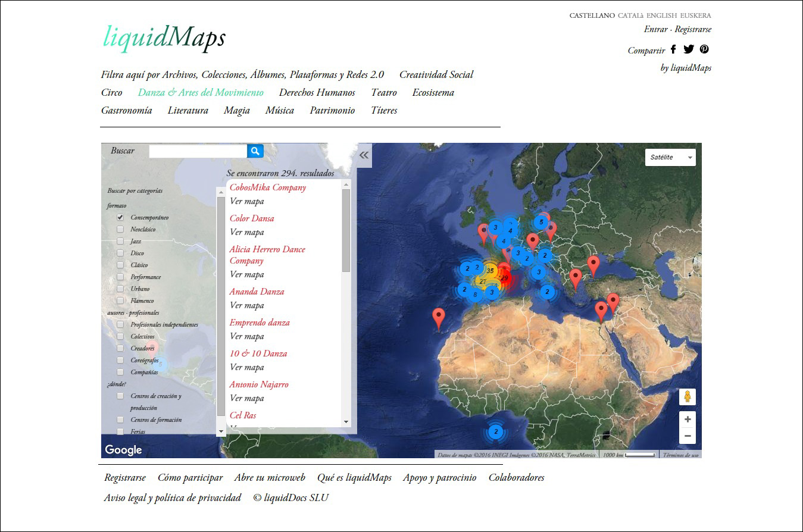The image size is (803, 532).
Task: Open the yellow cluster marker labeled 27
Action: tap(483, 282)
